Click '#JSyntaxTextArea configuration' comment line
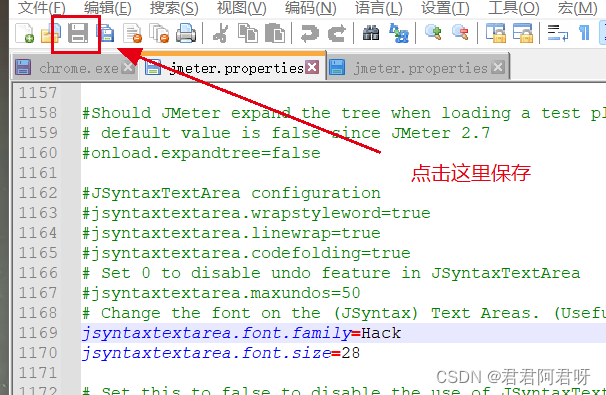606x395 pixels. [231, 193]
